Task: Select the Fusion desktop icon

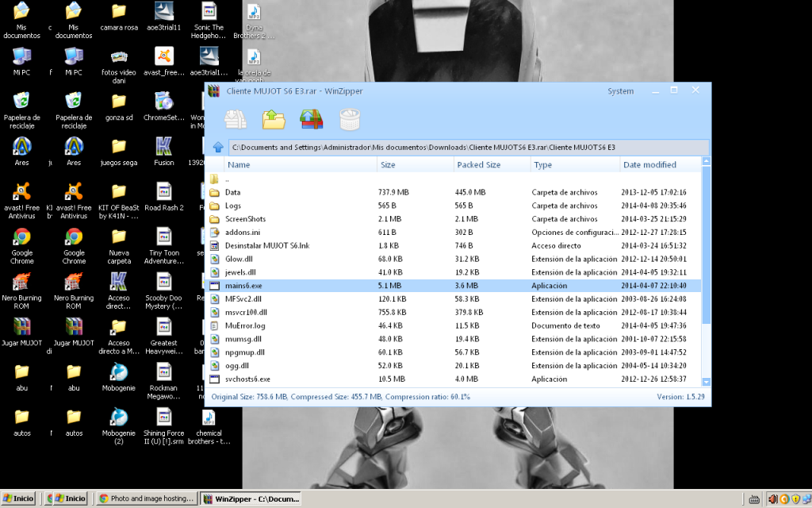Action: tap(164, 151)
